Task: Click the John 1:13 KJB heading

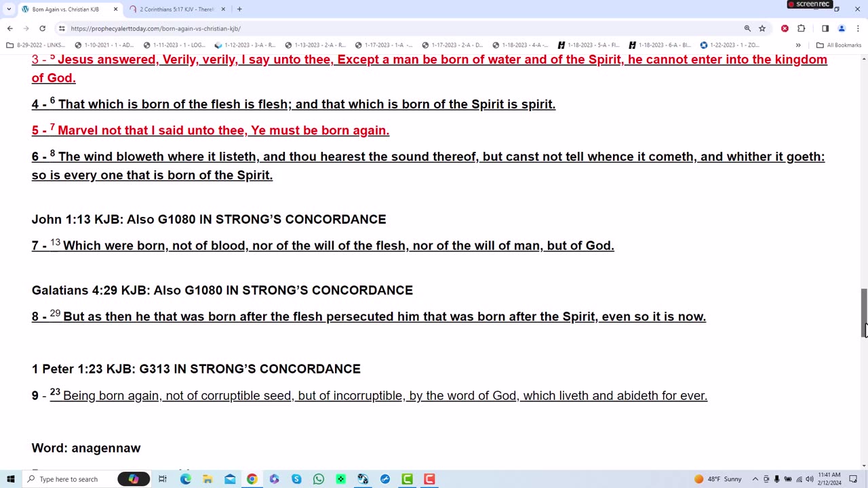Action: tap(209, 219)
